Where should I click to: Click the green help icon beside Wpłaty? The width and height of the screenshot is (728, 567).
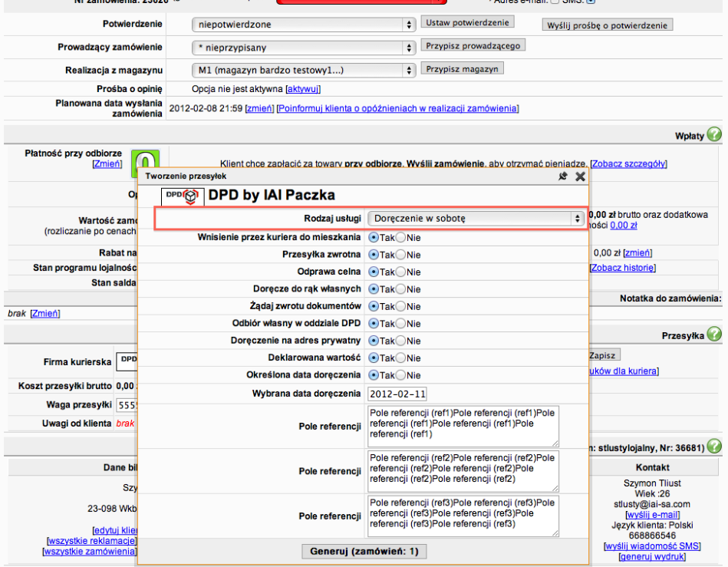click(714, 135)
